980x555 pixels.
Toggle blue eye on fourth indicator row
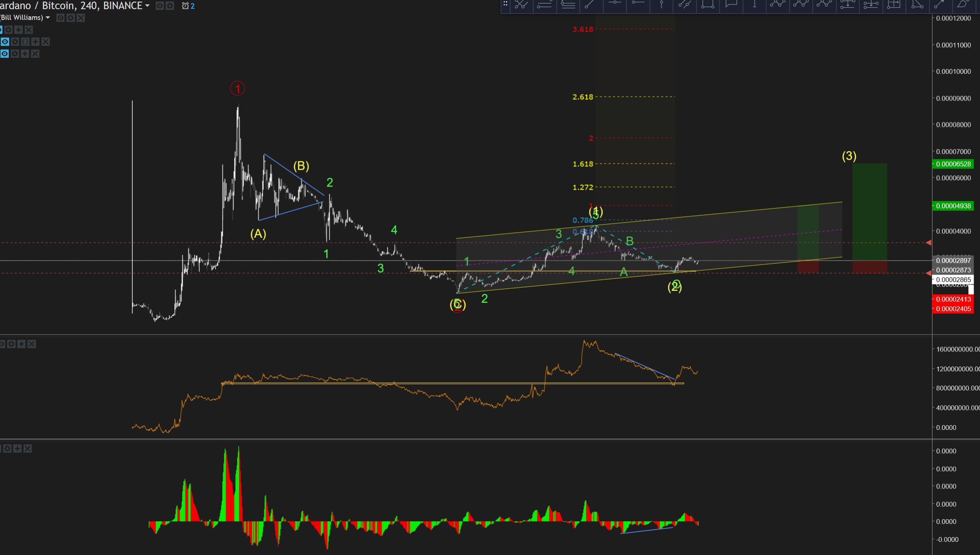point(5,53)
